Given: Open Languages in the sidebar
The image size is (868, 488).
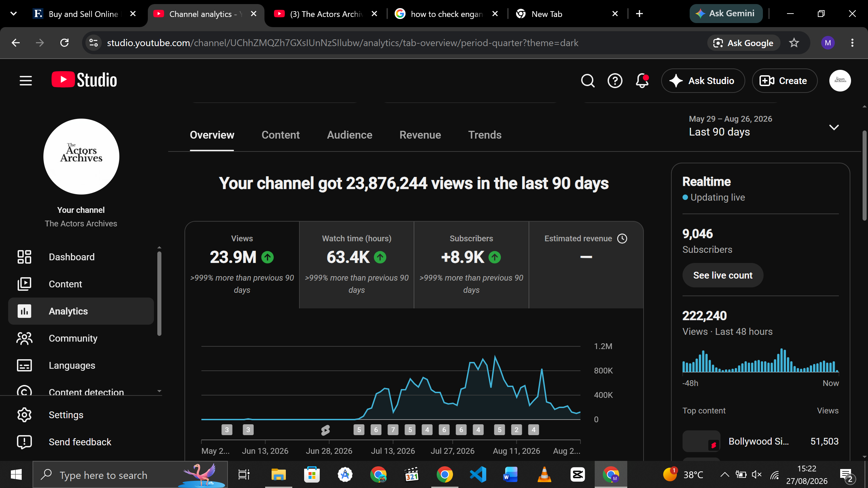Looking at the screenshot, I should 81,365.
